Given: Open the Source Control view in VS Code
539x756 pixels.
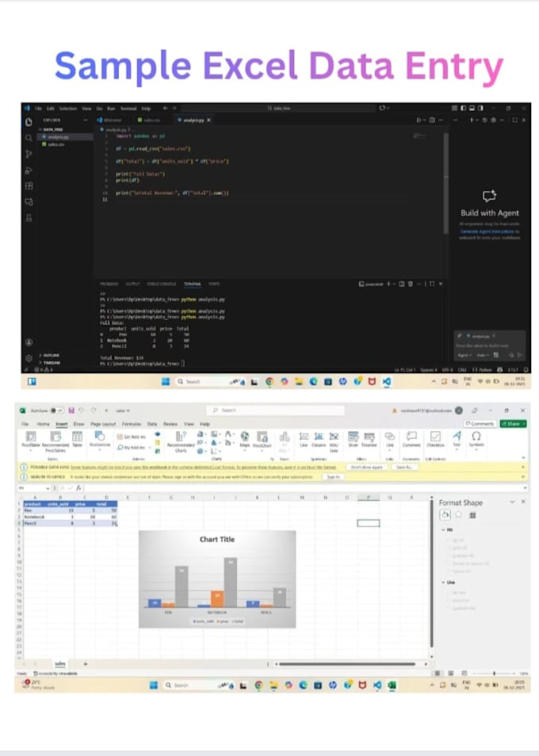Looking at the screenshot, I should (x=29, y=154).
